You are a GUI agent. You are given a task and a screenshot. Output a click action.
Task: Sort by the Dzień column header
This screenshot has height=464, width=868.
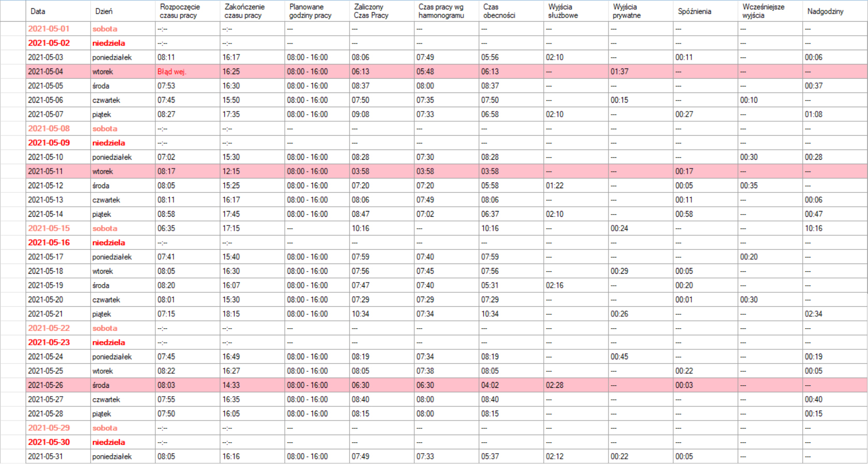(x=123, y=11)
